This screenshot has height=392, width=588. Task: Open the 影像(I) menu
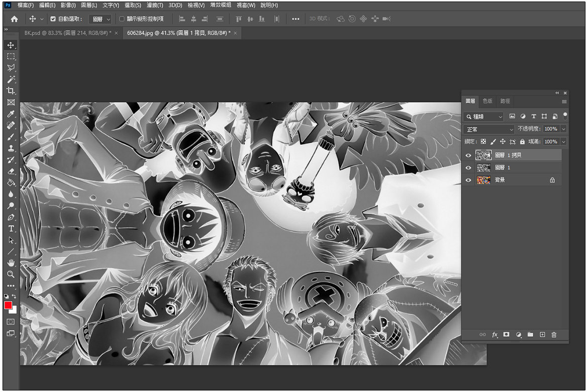68,5
